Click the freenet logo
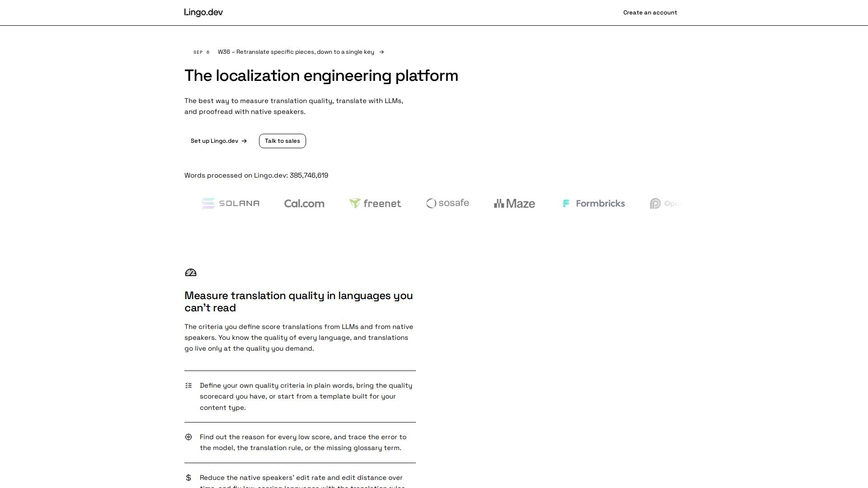This screenshot has height=488, width=868. (x=375, y=203)
